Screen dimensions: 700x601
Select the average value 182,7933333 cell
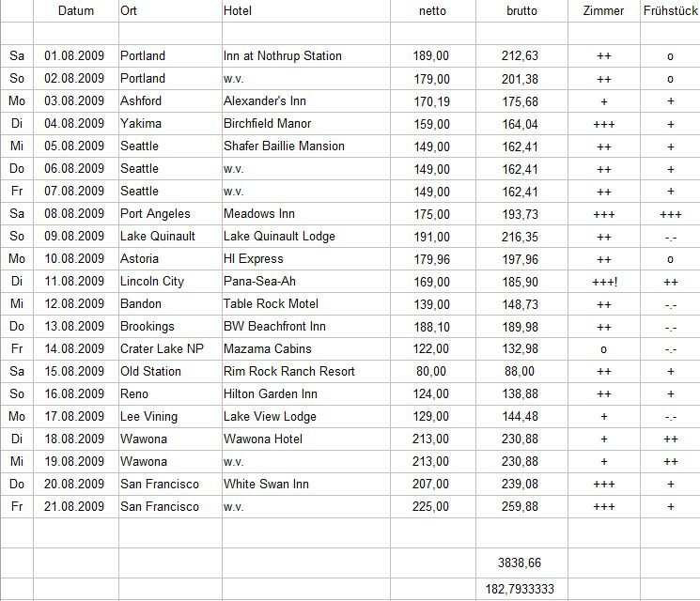[521, 589]
